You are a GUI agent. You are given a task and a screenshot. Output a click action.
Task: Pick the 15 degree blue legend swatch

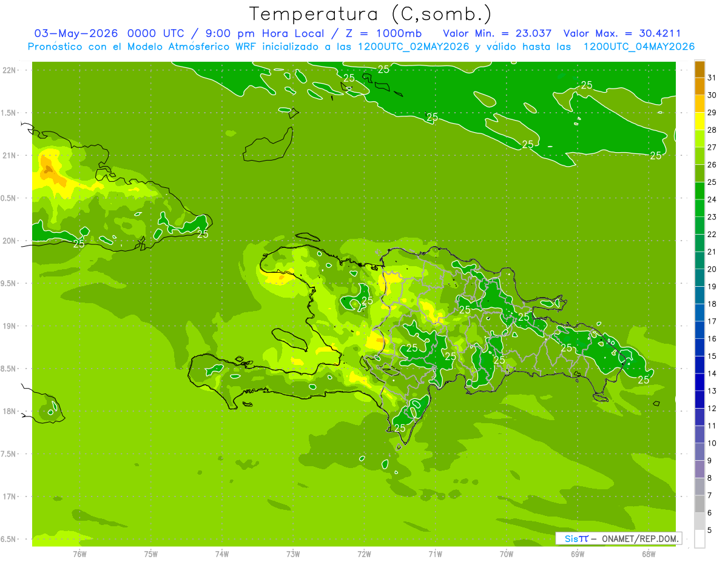coord(699,347)
